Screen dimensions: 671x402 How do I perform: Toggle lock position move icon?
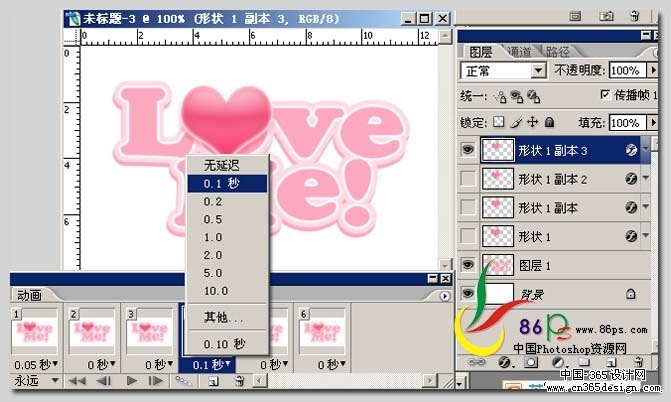point(532,122)
